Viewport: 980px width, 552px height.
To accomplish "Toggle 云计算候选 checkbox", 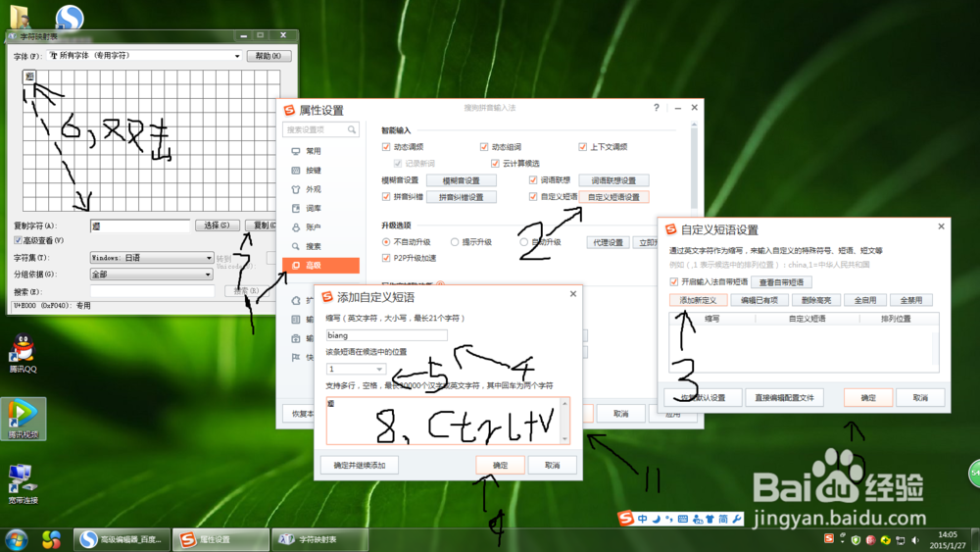I will [x=495, y=163].
